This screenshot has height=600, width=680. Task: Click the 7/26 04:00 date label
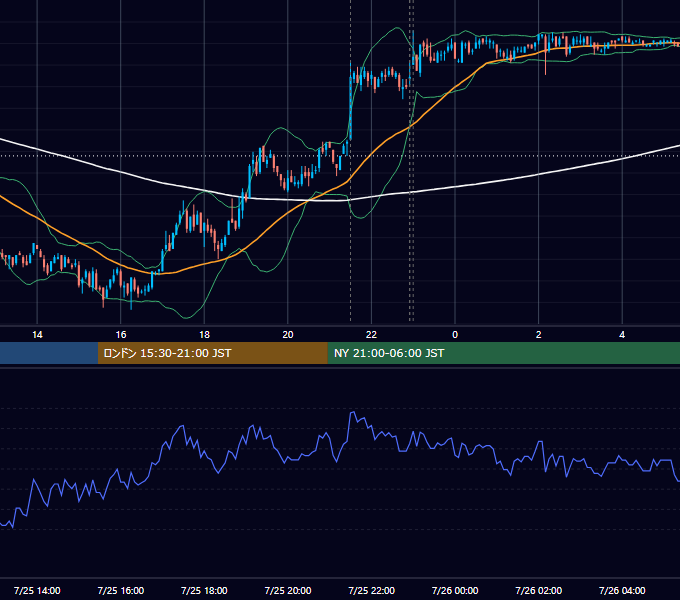click(622, 590)
